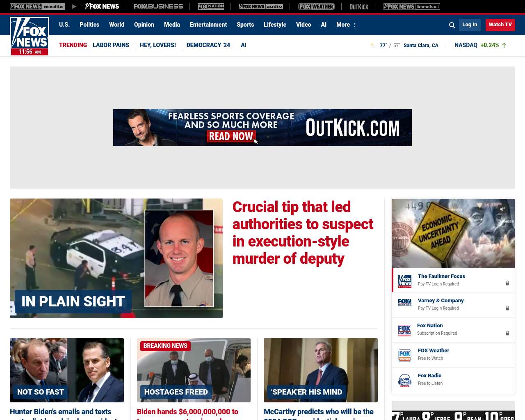Open Fox Weather logo in top bar
The width and height of the screenshot is (525, 420).
coord(316,7)
